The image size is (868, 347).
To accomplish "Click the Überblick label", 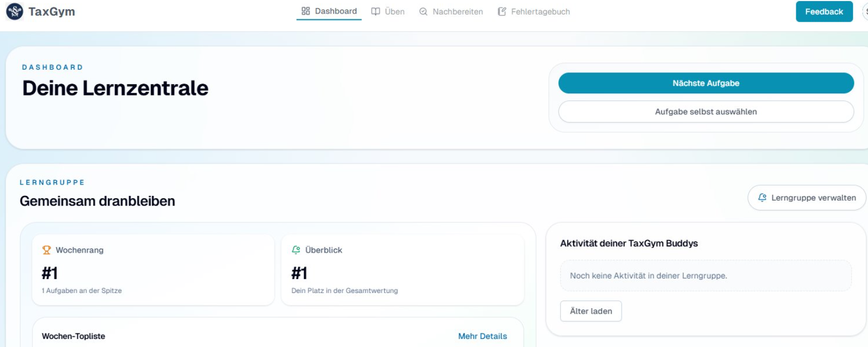I will coord(323,250).
